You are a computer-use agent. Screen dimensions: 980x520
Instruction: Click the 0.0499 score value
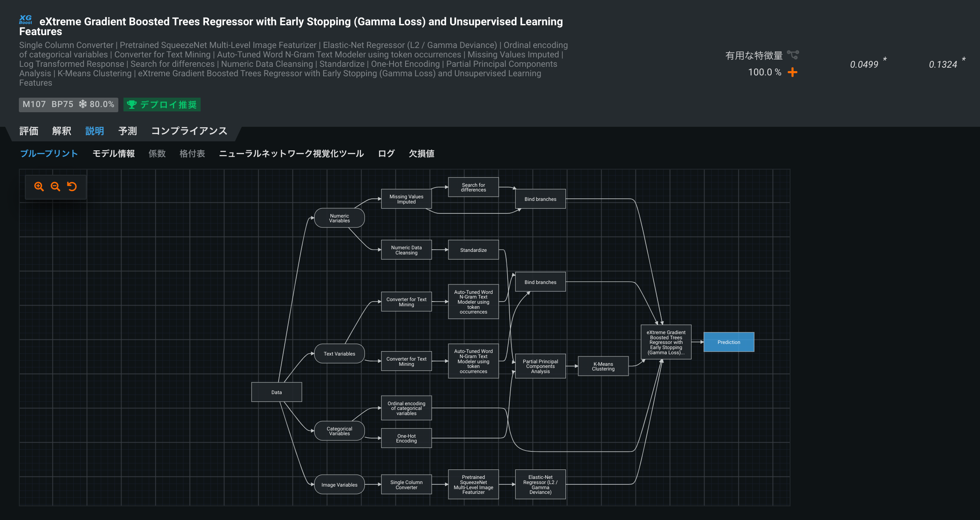(864, 64)
